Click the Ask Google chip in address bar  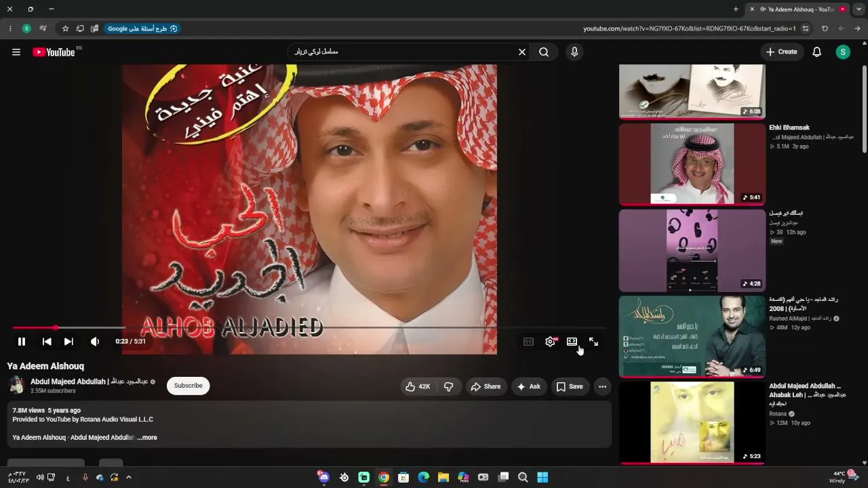pyautogui.click(x=141, y=28)
